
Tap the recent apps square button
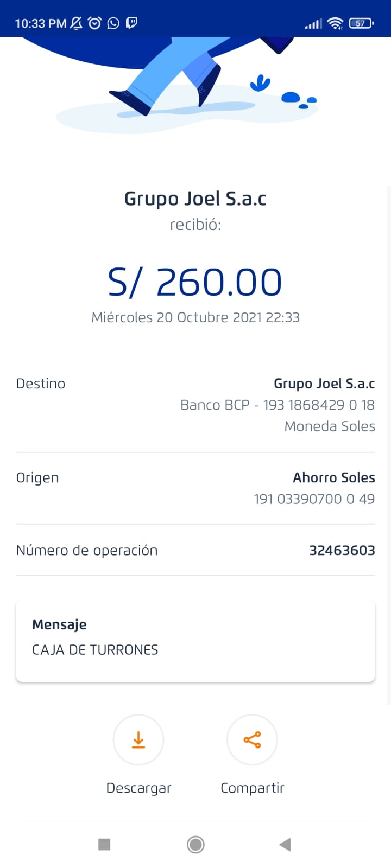[104, 844]
